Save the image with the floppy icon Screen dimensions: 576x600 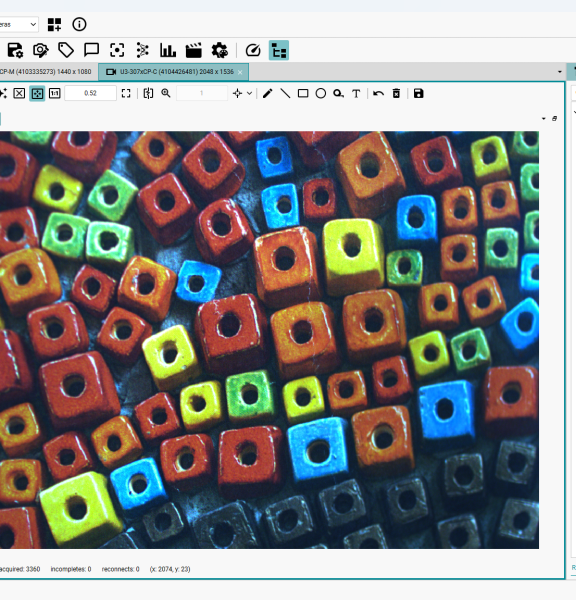pyautogui.click(x=418, y=93)
